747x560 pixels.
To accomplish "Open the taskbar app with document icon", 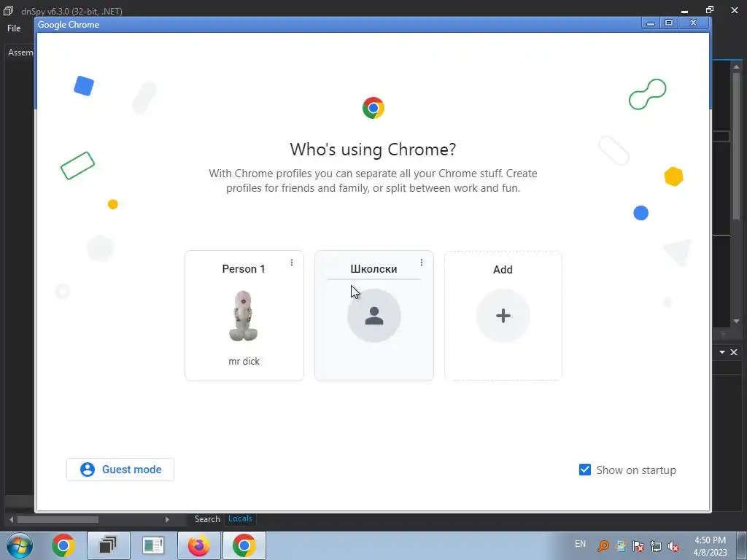I will pos(153,545).
